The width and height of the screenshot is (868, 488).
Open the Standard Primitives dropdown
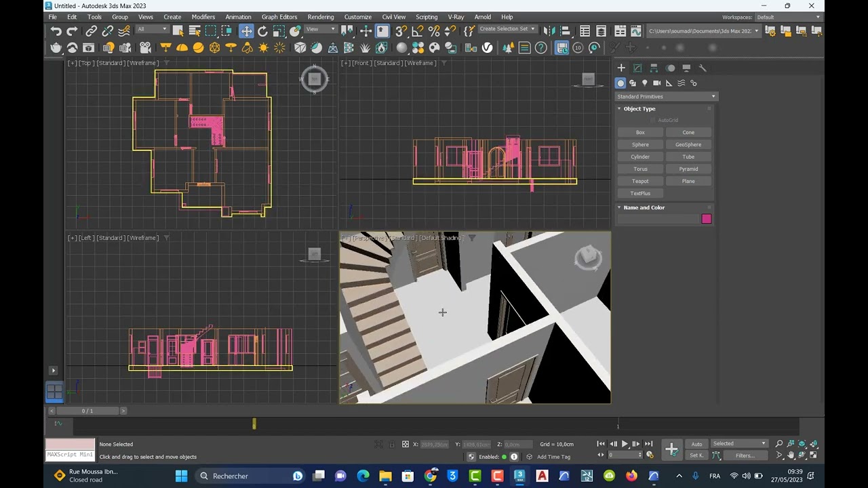(666, 96)
